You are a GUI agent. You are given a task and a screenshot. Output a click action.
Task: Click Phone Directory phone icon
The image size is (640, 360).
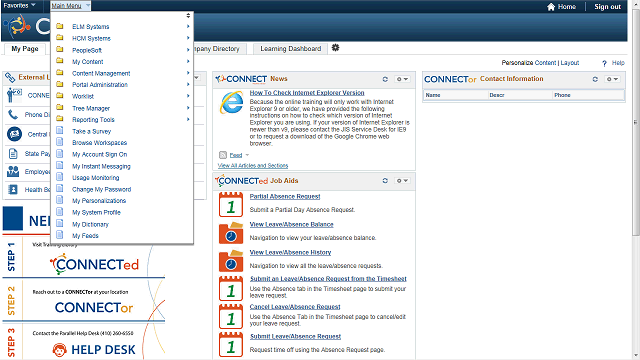pyautogui.click(x=13, y=114)
